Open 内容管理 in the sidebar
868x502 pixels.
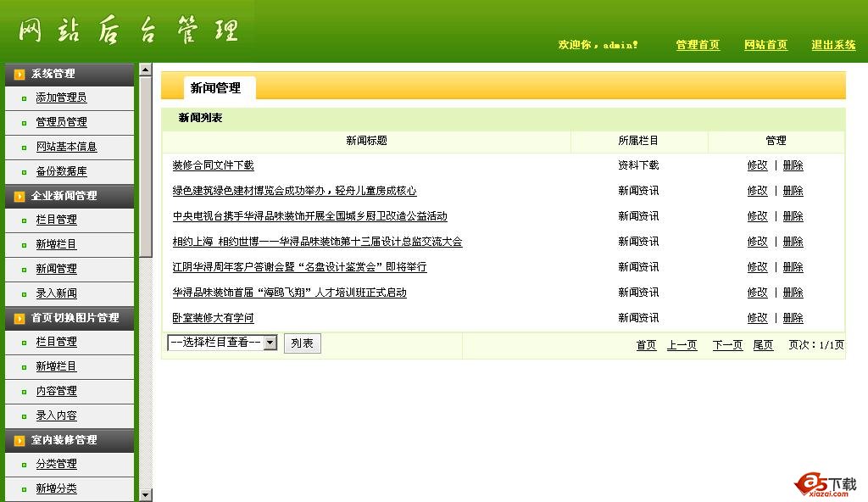[57, 391]
